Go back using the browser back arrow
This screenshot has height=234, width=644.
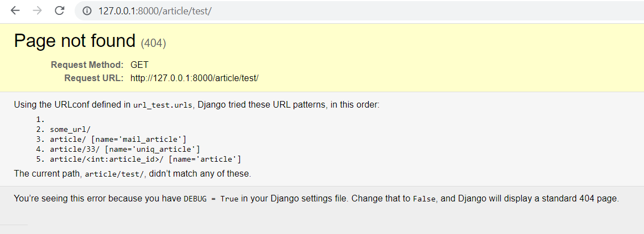(15, 10)
